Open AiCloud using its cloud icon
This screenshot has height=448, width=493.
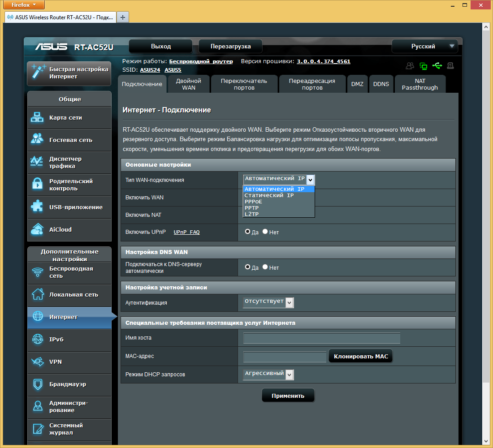(x=37, y=229)
